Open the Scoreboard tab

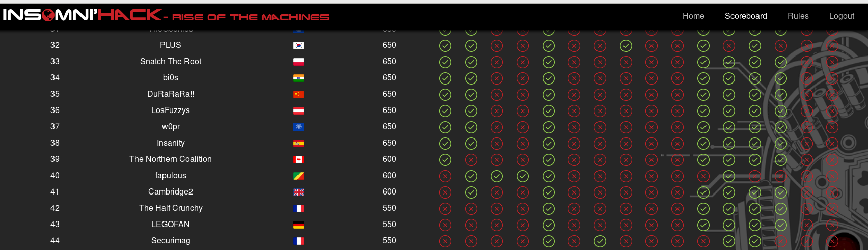(746, 16)
